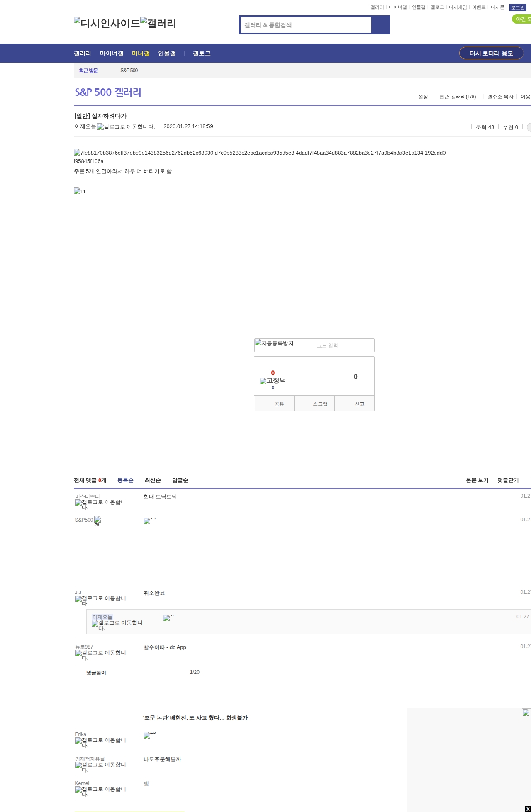
Task: Select 갤로그 in the blue navigation bar
Action: click(x=202, y=53)
